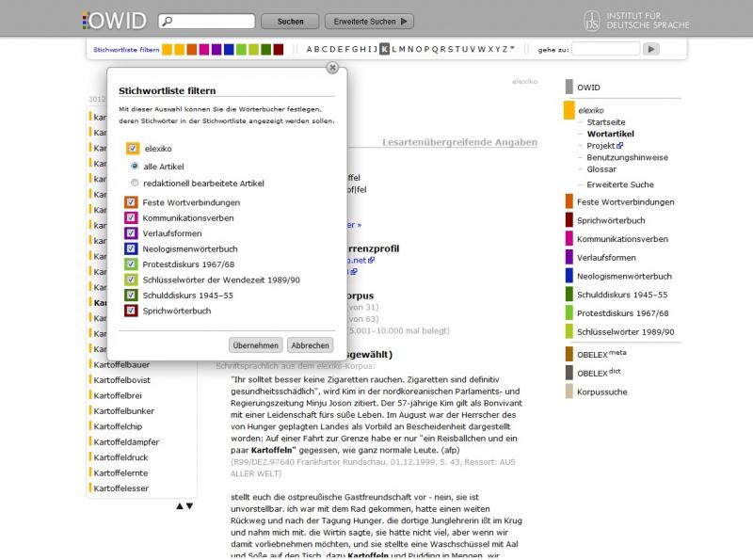Focus the main search input field
The width and height of the screenshot is (753, 560).
pyautogui.click(x=207, y=21)
